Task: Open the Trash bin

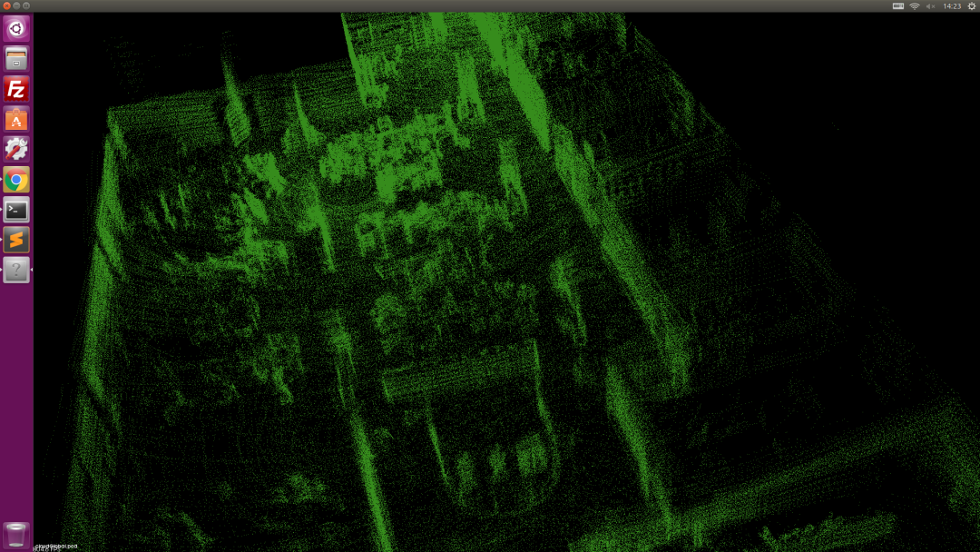Action: click(16, 535)
